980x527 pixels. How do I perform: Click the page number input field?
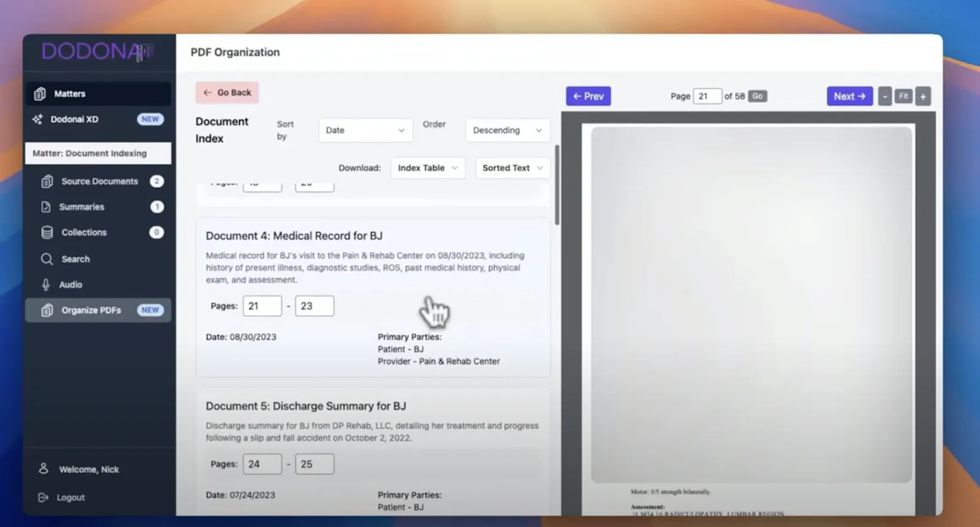[x=707, y=96]
